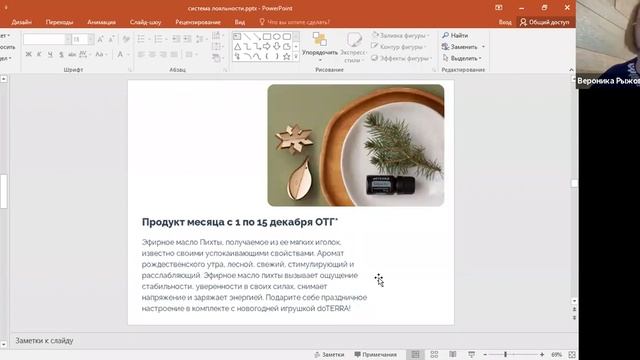Open the font size dropdown
Viewport: 640px width, 360px height.
click(91, 39)
